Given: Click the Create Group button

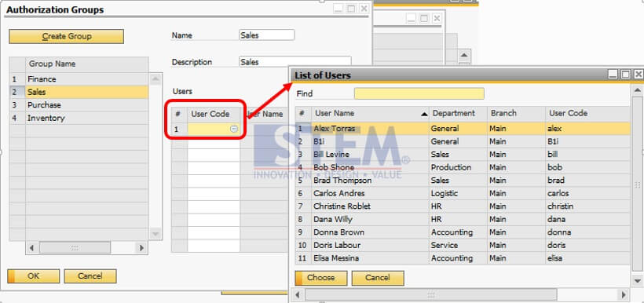Looking at the screenshot, I should coord(66,36).
